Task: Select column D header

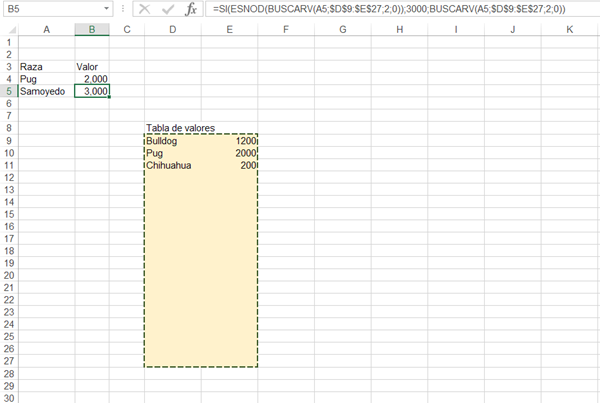Action: (x=173, y=29)
